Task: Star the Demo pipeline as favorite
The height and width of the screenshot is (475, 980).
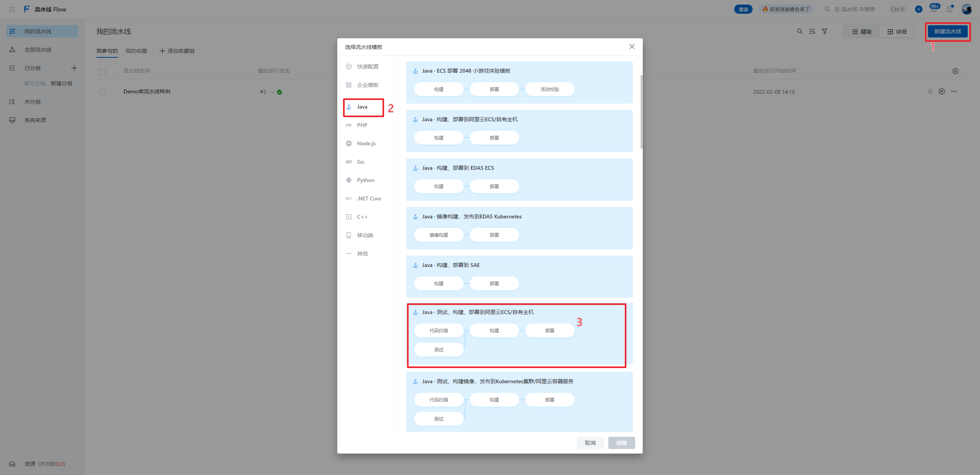Action: 930,91
